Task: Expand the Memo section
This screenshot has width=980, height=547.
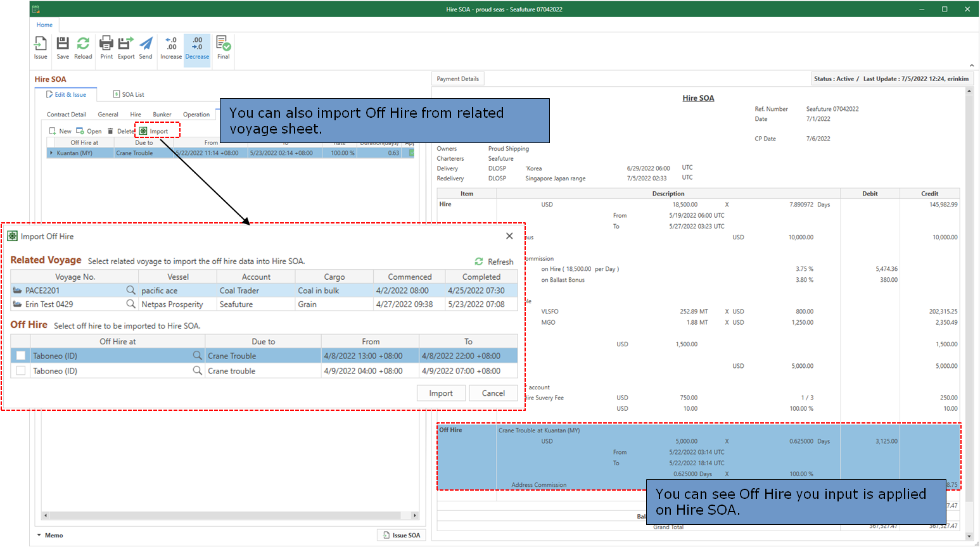Action: point(50,536)
